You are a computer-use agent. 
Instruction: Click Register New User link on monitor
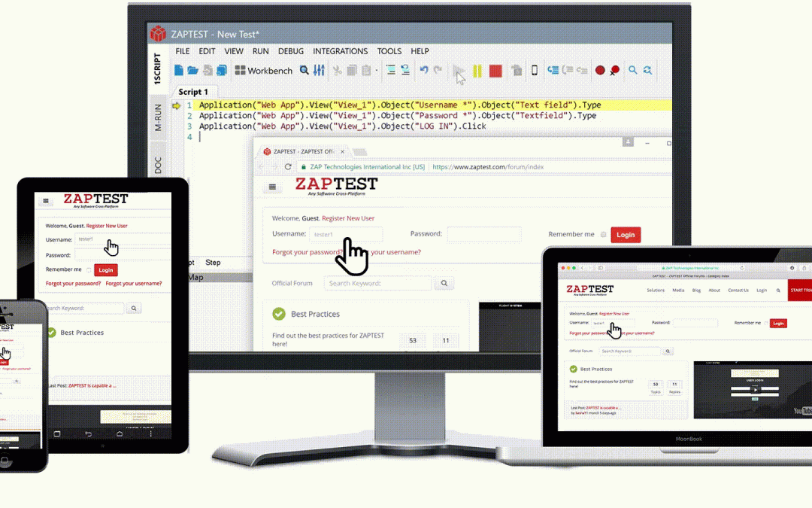348,218
